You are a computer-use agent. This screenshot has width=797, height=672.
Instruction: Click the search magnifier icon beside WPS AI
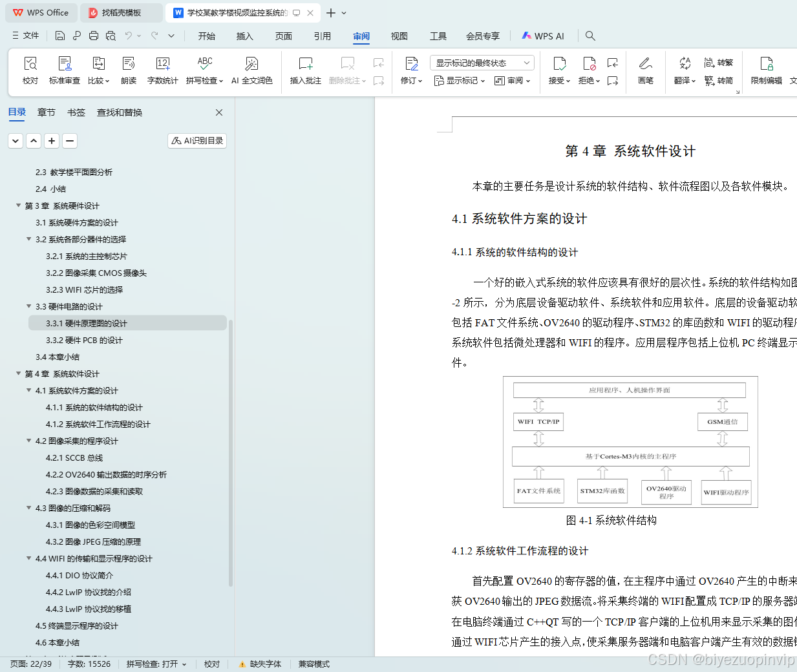pos(590,36)
